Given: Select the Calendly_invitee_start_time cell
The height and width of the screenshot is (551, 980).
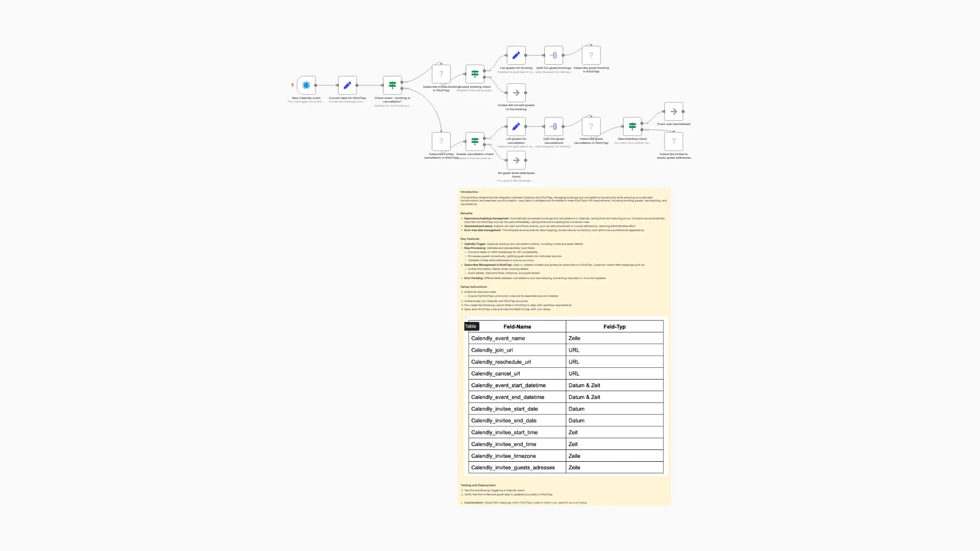Looking at the screenshot, I should click(x=517, y=432).
